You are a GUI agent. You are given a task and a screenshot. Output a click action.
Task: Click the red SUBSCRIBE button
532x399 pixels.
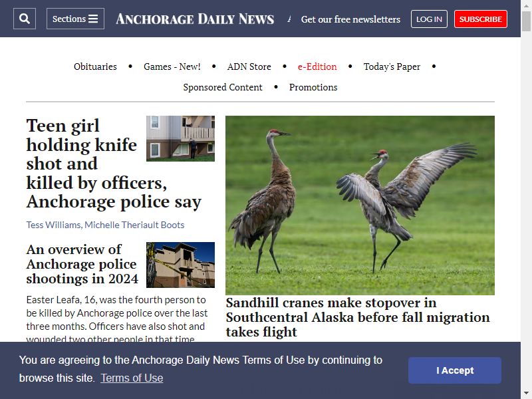(x=481, y=19)
